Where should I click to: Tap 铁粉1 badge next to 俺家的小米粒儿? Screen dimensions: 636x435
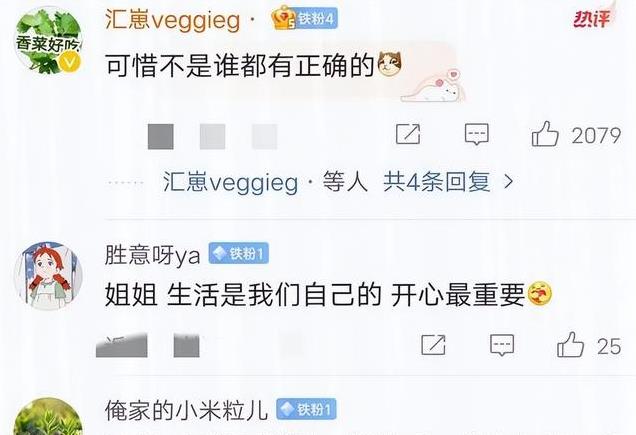[306, 409]
